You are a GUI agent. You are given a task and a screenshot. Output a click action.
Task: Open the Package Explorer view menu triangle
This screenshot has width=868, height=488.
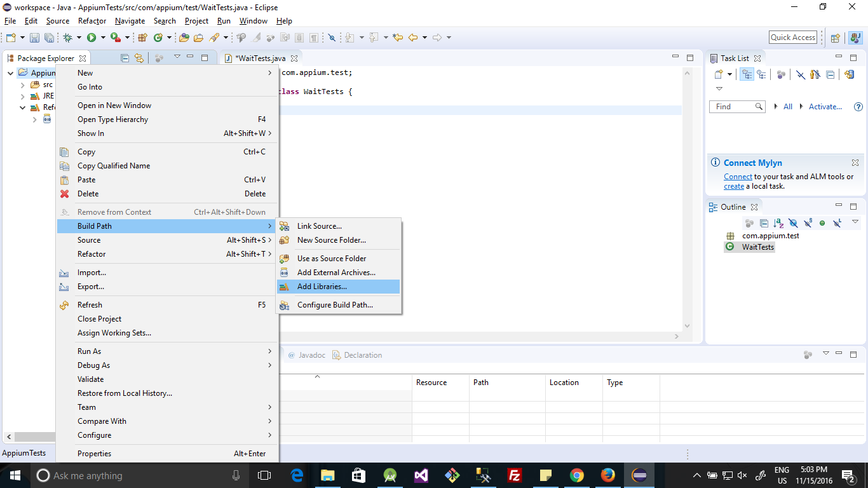(x=177, y=57)
